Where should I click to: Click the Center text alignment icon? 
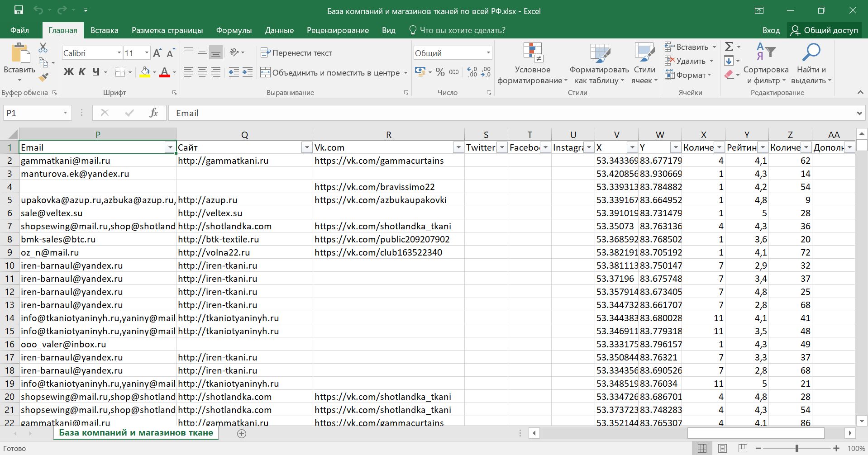point(202,72)
